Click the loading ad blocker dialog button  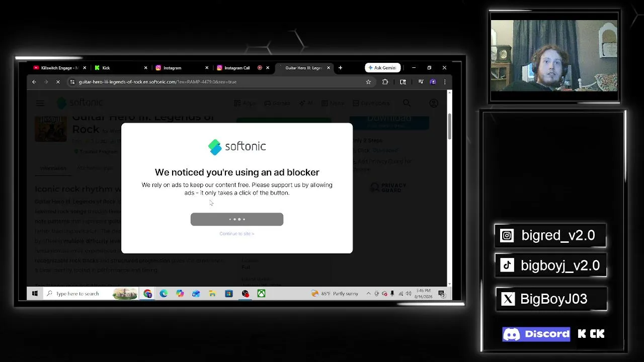pos(237,219)
